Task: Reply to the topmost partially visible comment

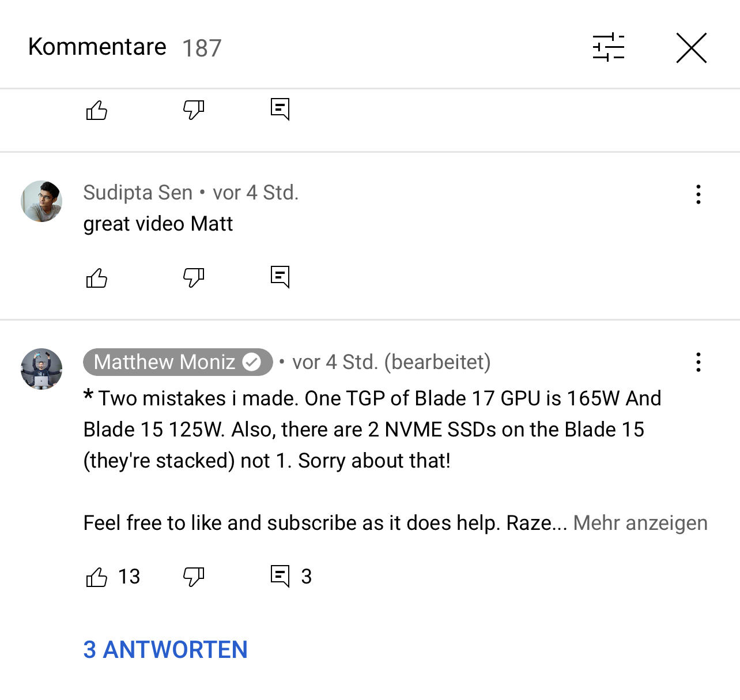Action: coord(280,109)
